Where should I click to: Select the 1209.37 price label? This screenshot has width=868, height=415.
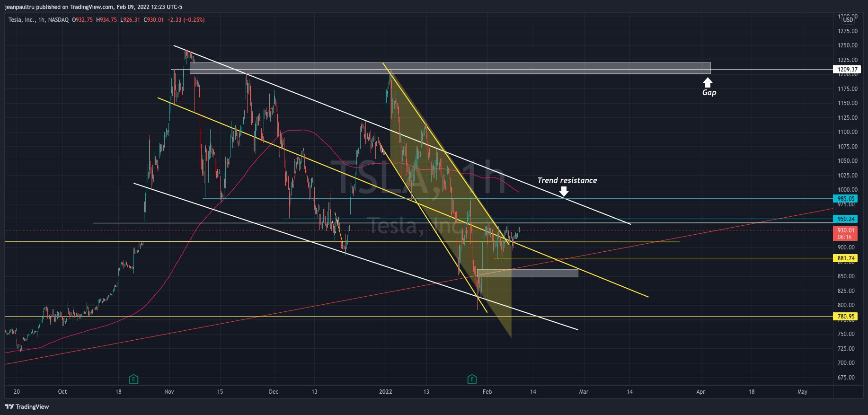pyautogui.click(x=847, y=69)
